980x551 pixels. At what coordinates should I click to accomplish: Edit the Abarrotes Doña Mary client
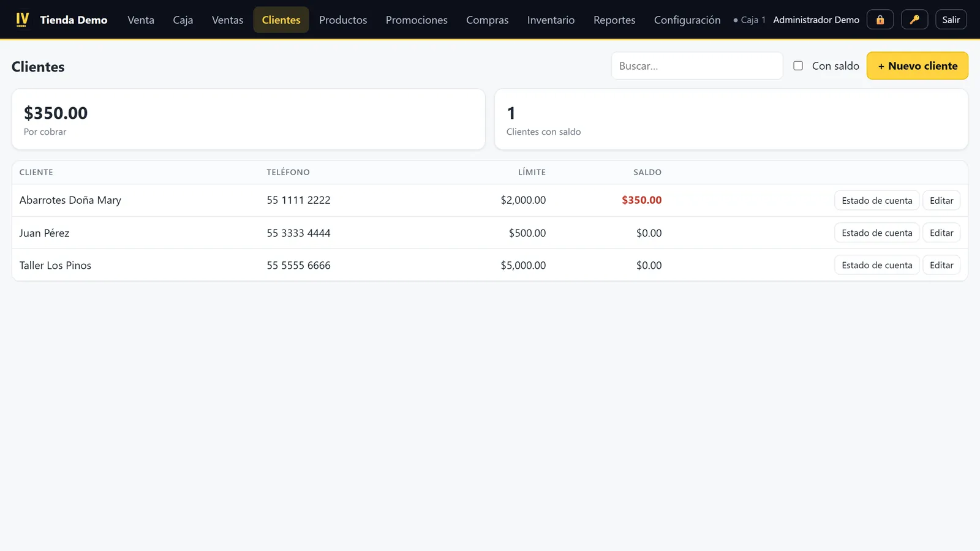[x=941, y=200]
